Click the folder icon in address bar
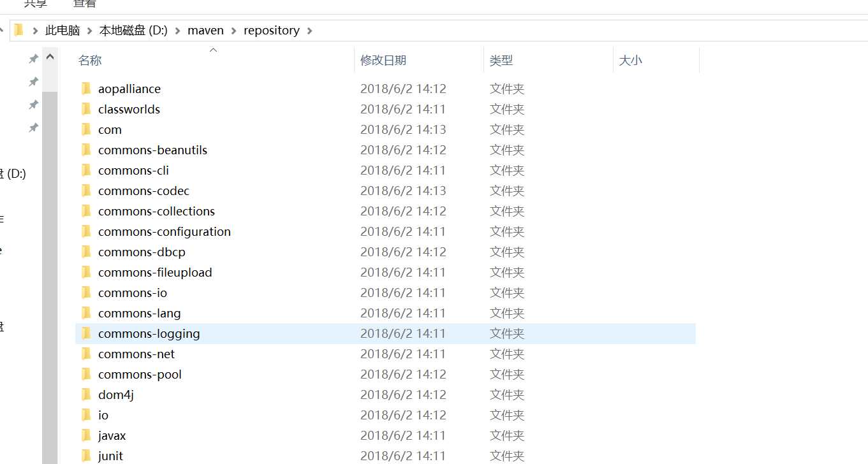This screenshot has height=464, width=868. (19, 30)
